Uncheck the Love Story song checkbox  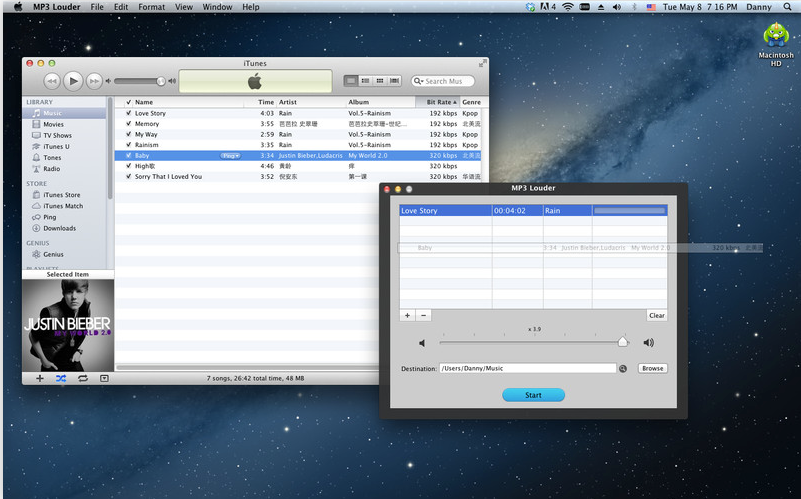[128, 113]
